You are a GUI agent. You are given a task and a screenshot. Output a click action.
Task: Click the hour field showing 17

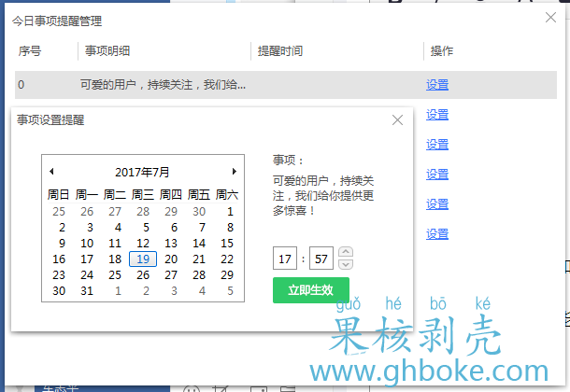pyautogui.click(x=284, y=259)
